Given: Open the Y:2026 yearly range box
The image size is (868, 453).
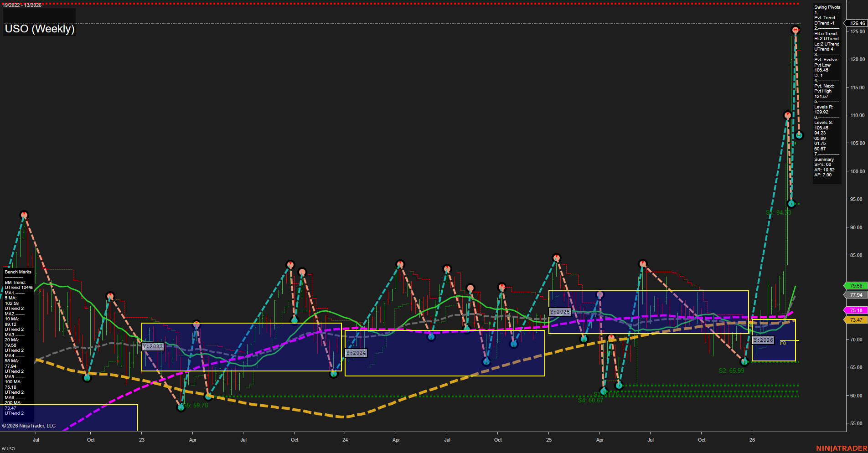Looking at the screenshot, I should 763,340.
